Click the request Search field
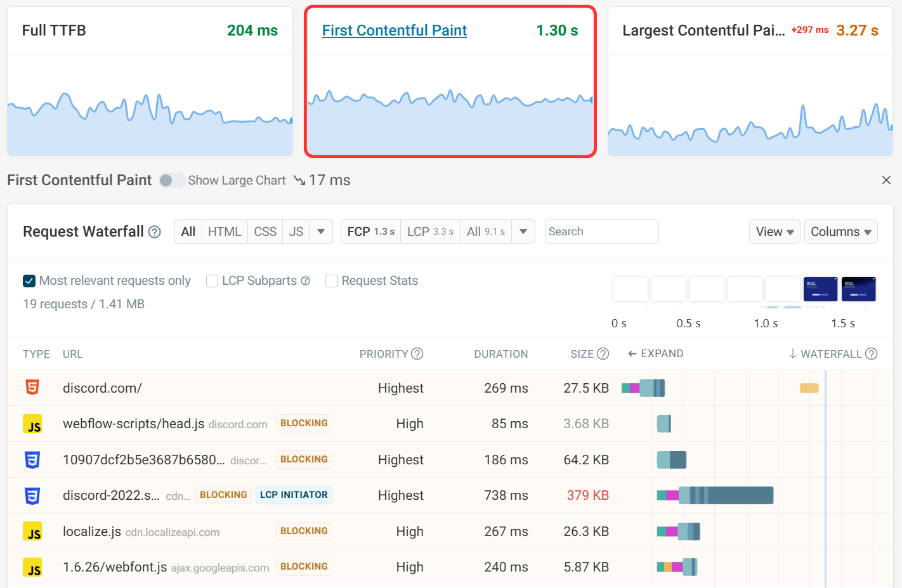This screenshot has width=902, height=588. coord(601,232)
